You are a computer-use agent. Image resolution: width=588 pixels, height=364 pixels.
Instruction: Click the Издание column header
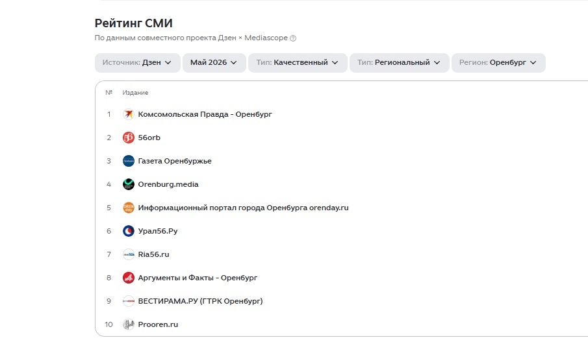[x=135, y=93]
